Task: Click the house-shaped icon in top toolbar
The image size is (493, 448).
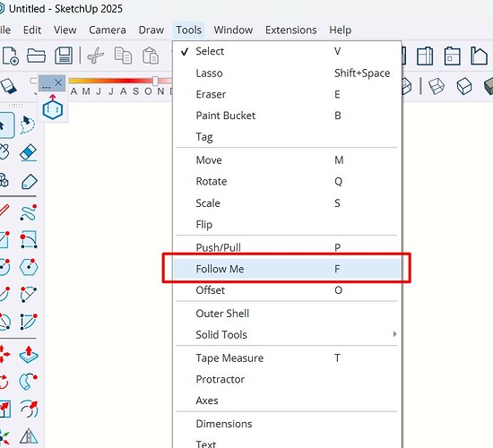Action: pyautogui.click(x=479, y=56)
